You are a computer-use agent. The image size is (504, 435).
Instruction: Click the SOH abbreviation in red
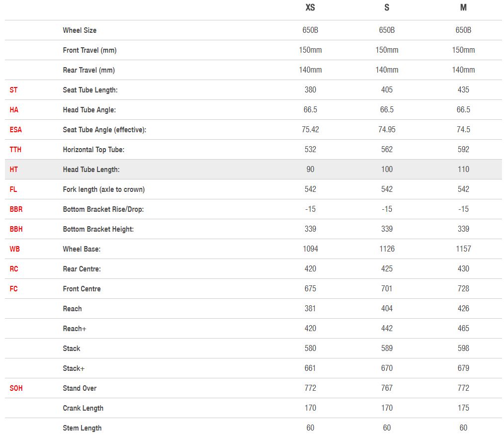click(16, 388)
